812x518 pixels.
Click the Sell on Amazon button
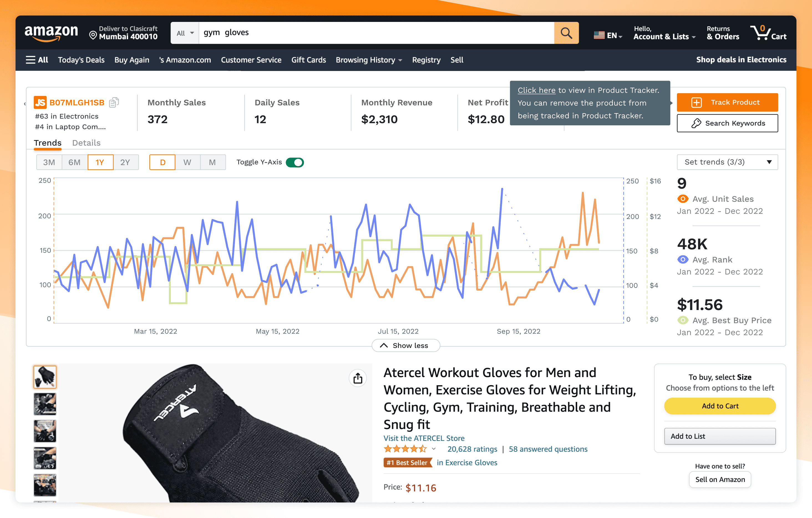point(720,479)
